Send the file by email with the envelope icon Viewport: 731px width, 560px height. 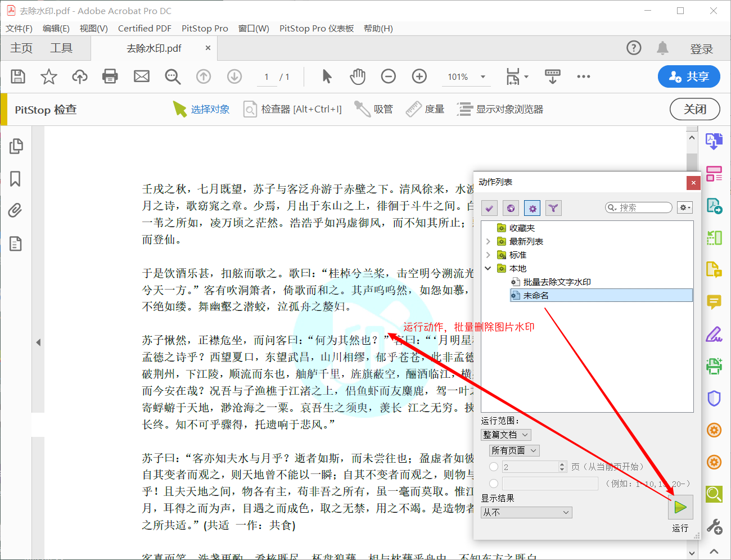142,76
